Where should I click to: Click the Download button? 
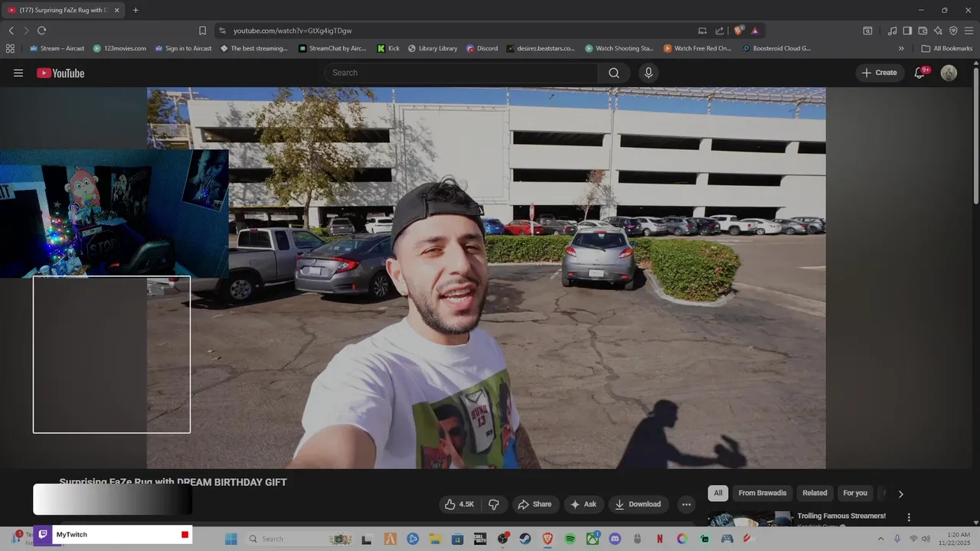[638, 504]
